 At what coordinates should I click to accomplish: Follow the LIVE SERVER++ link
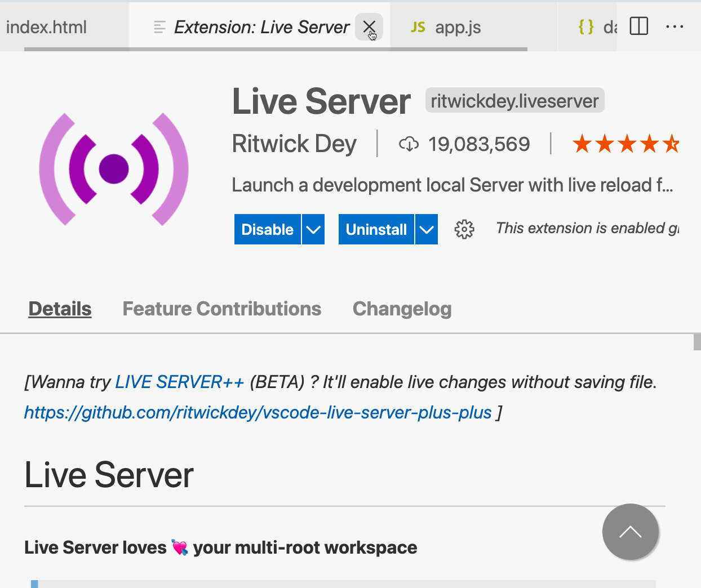click(180, 382)
